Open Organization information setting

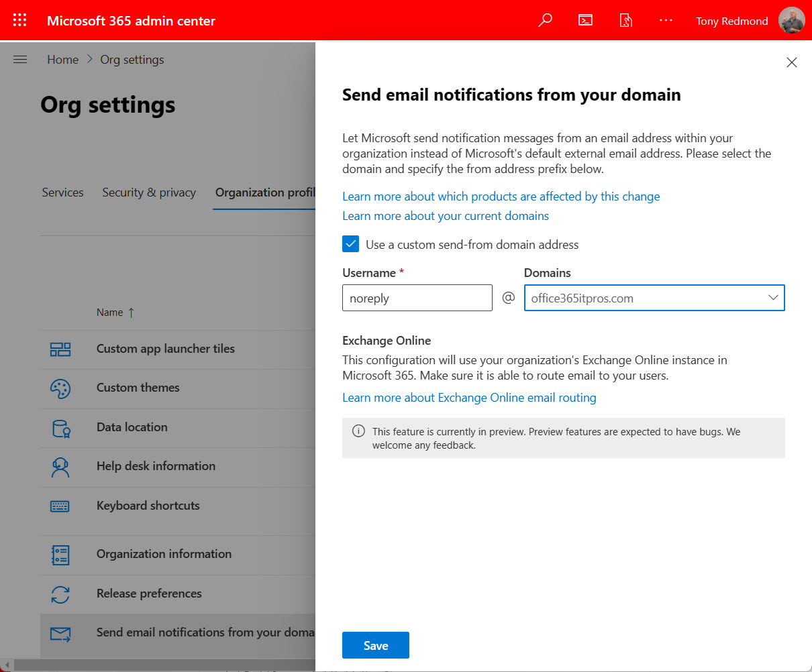(x=164, y=554)
